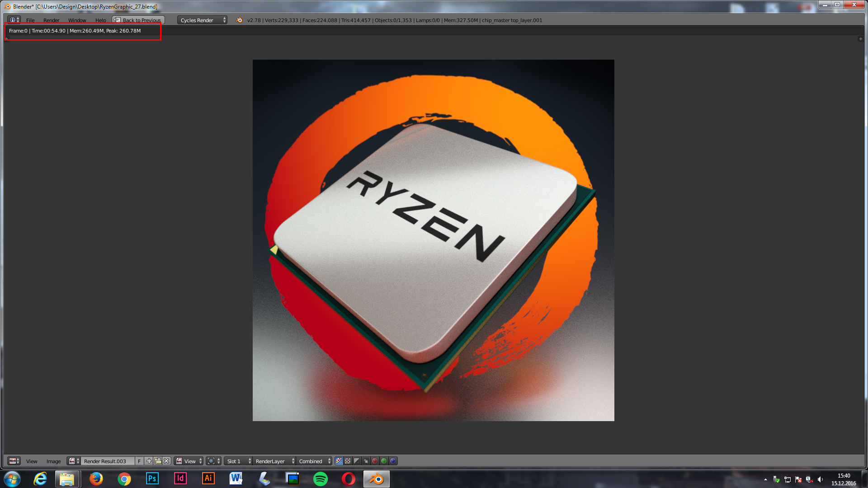The image size is (868, 488).
Task: Show only the red channel
Action: point(375,461)
